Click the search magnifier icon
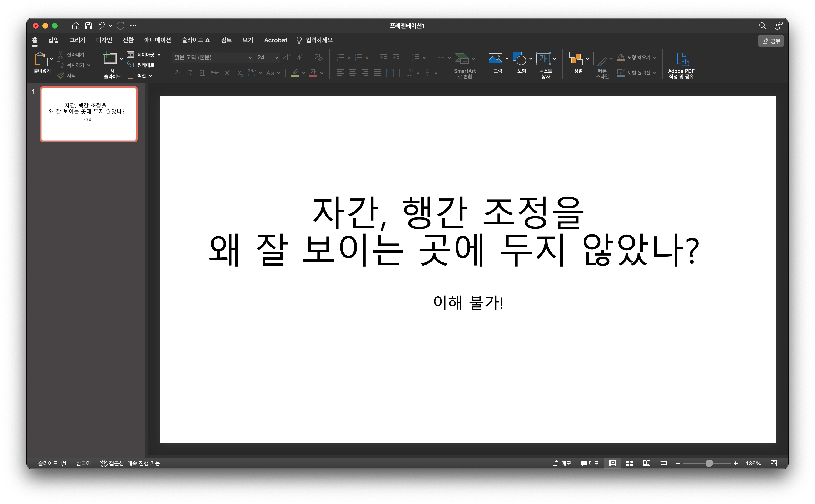815x504 pixels. 762,26
